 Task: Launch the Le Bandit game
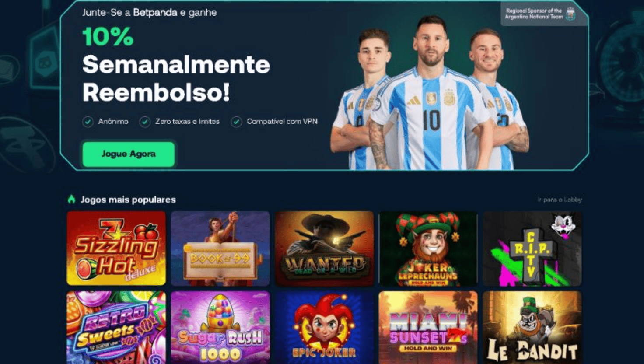[x=532, y=328]
